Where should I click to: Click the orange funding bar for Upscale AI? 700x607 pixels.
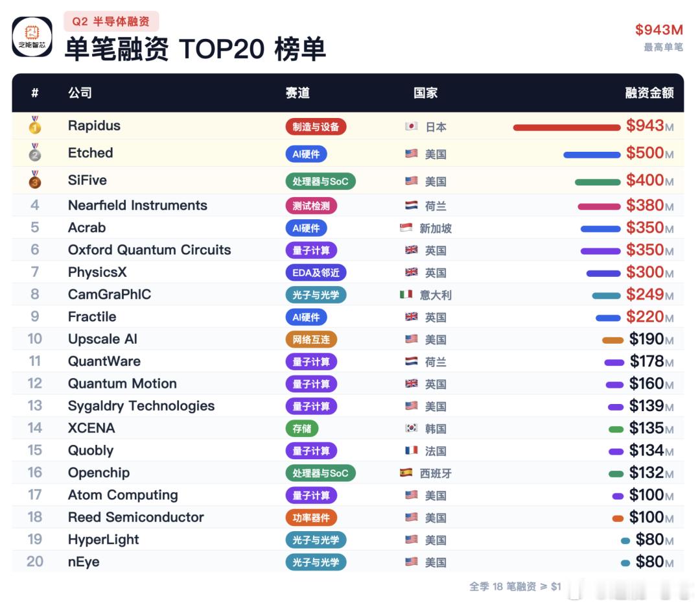point(612,340)
